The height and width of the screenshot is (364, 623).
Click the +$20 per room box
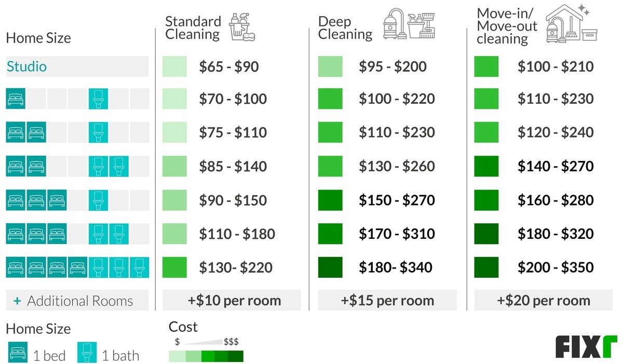(x=544, y=300)
